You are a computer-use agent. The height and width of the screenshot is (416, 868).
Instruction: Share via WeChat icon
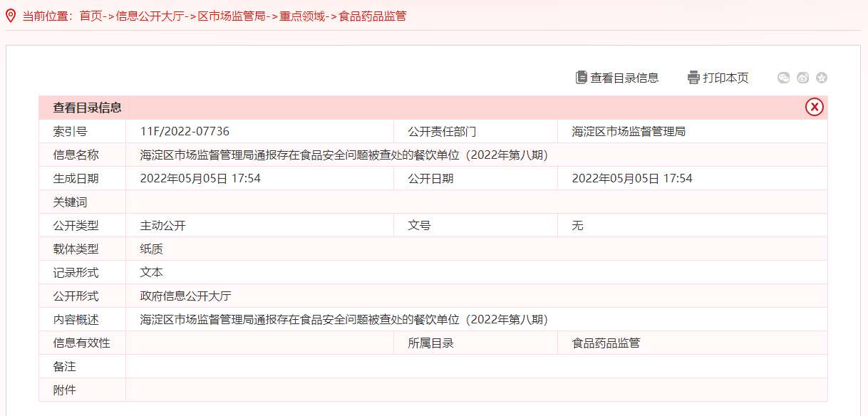pos(784,78)
